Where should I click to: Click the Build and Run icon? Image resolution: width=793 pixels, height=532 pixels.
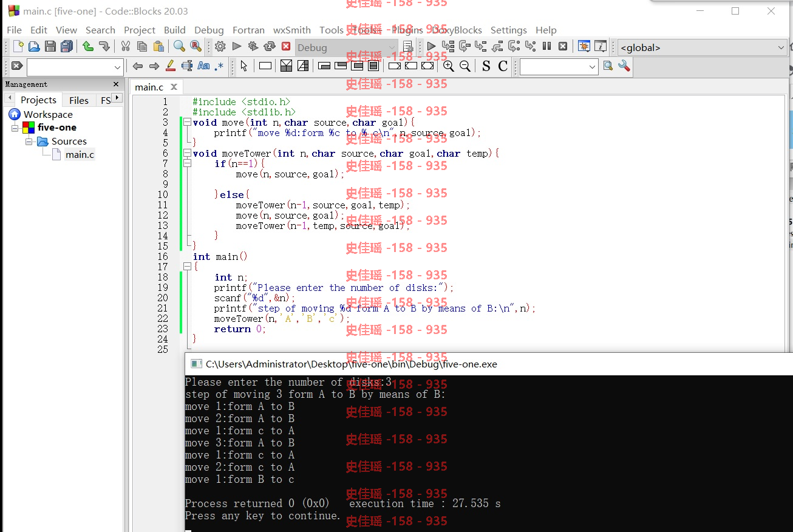253,46
